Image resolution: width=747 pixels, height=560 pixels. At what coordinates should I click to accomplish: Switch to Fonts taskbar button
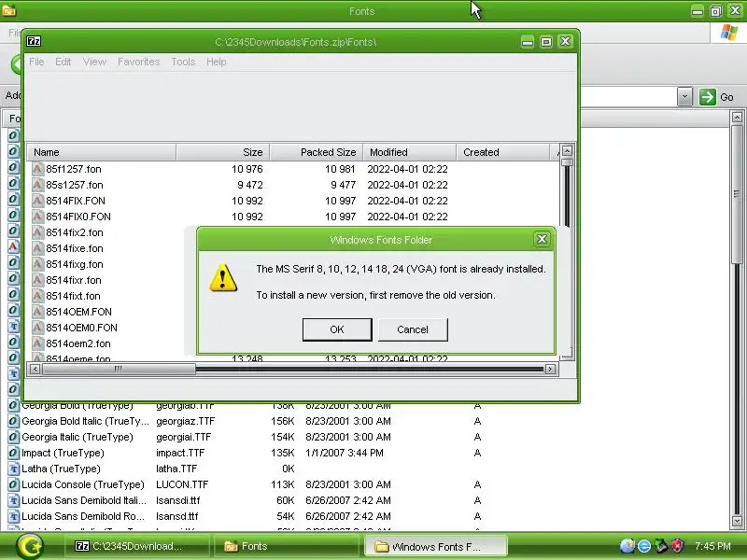[286, 546]
